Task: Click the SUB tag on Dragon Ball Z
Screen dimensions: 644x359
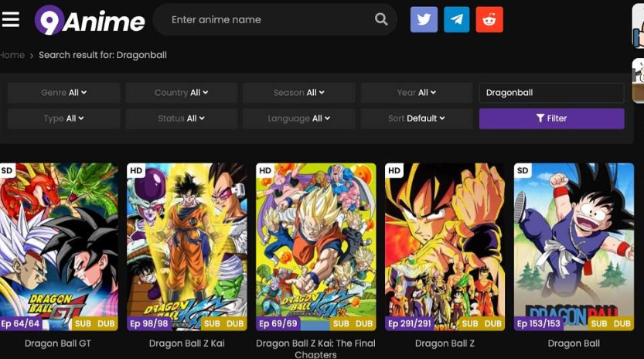Action: pos(470,324)
